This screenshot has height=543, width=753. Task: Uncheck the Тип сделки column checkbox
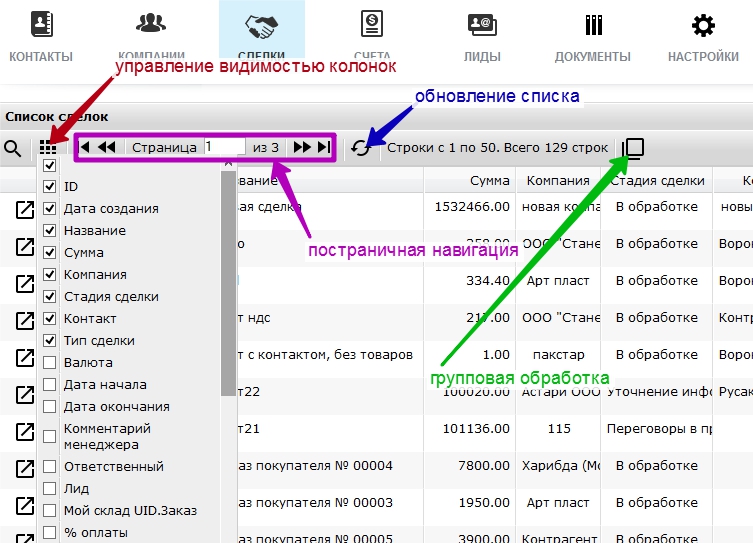(x=50, y=341)
